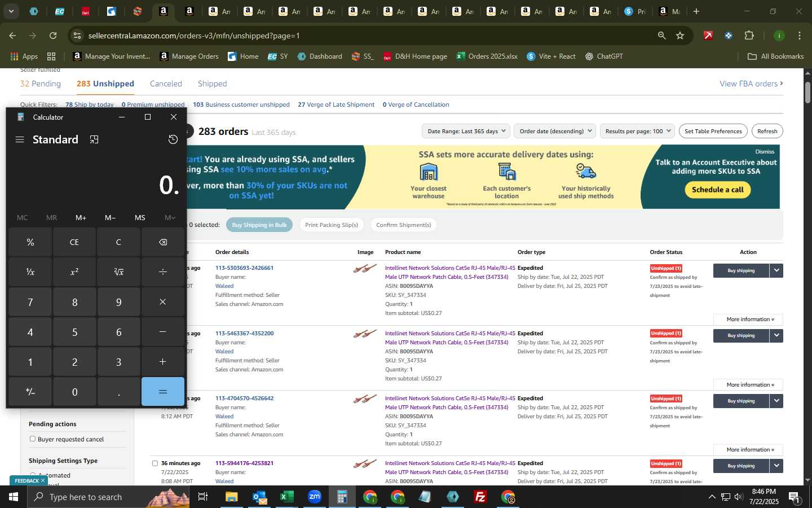
Task: Toggle Calculator keep on top icon
Action: tap(94, 139)
